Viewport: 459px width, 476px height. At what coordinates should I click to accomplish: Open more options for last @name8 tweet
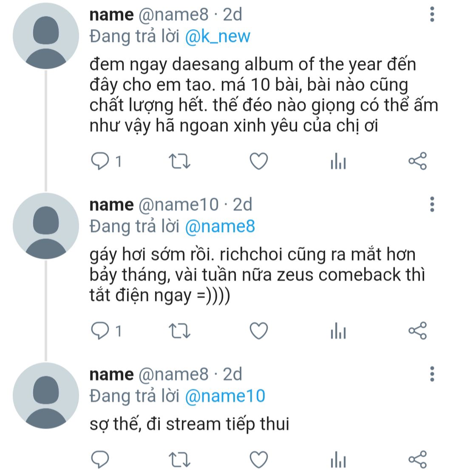tap(432, 374)
